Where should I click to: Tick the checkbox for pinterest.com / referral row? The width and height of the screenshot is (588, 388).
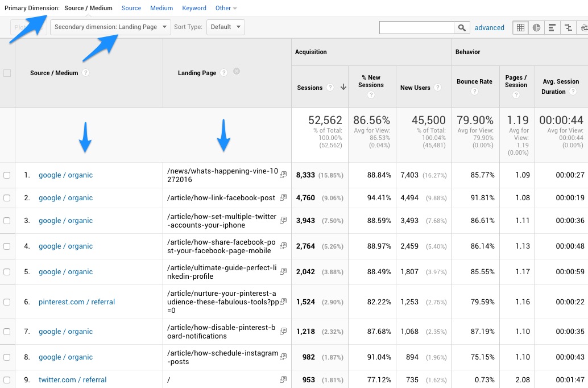tap(7, 302)
